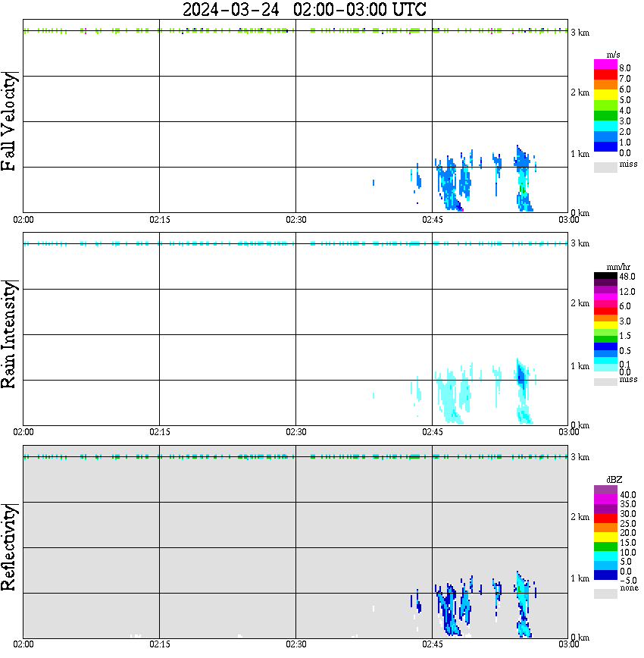Click the dark blue -5.0 dBZ swatch
644x658 pixels.
click(605, 575)
